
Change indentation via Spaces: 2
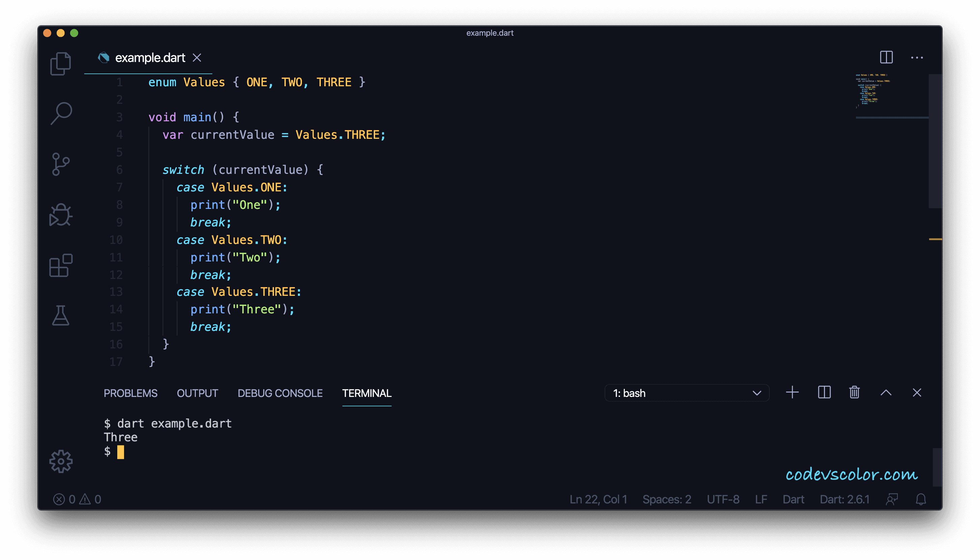pyautogui.click(x=667, y=499)
